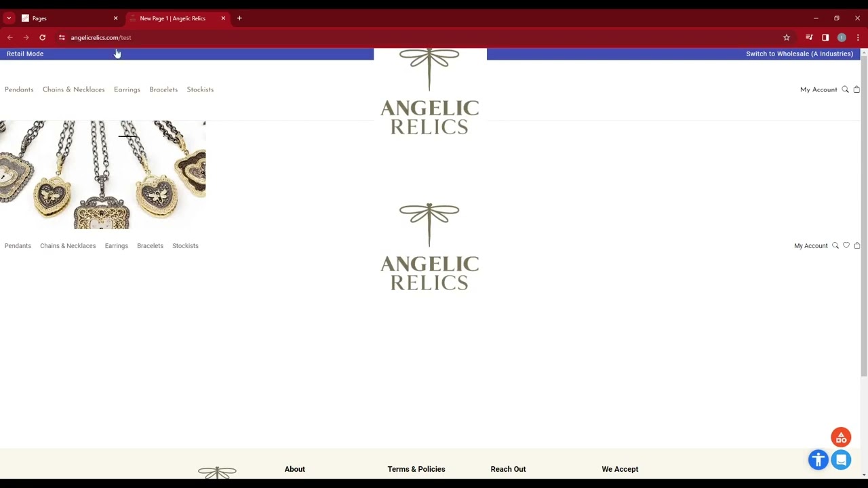Click the Retail Mode label
Screen dimensions: 868x488
(x=25, y=54)
